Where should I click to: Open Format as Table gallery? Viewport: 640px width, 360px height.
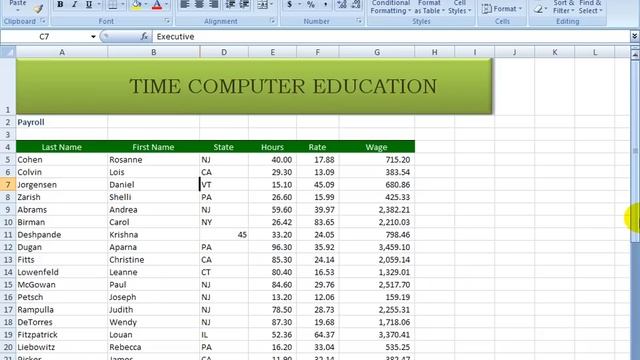(429, 7)
